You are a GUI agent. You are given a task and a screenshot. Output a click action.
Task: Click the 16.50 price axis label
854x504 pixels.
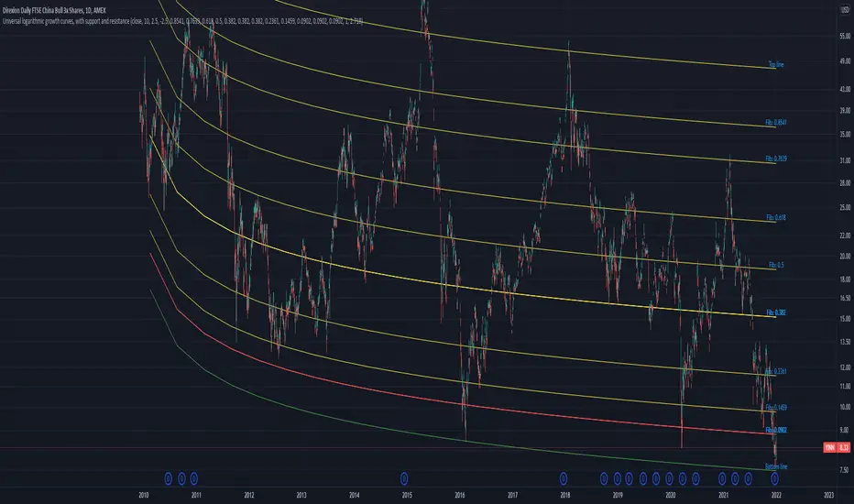(x=845, y=298)
